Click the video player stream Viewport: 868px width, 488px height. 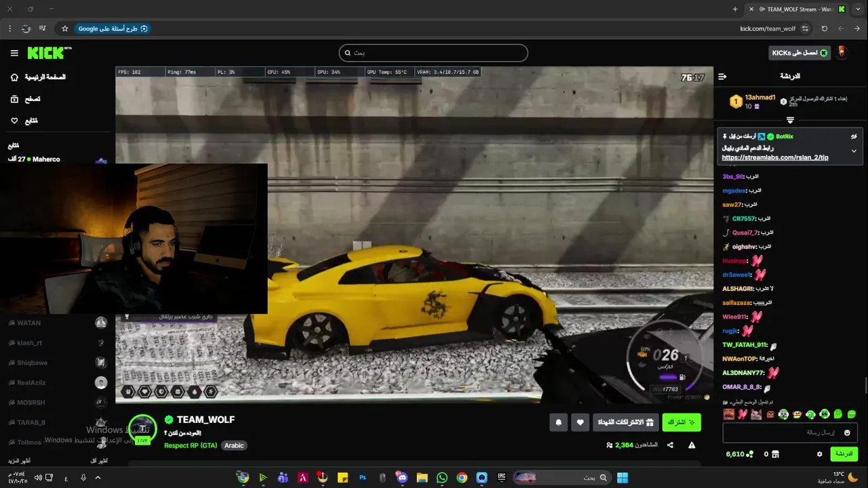(414, 234)
